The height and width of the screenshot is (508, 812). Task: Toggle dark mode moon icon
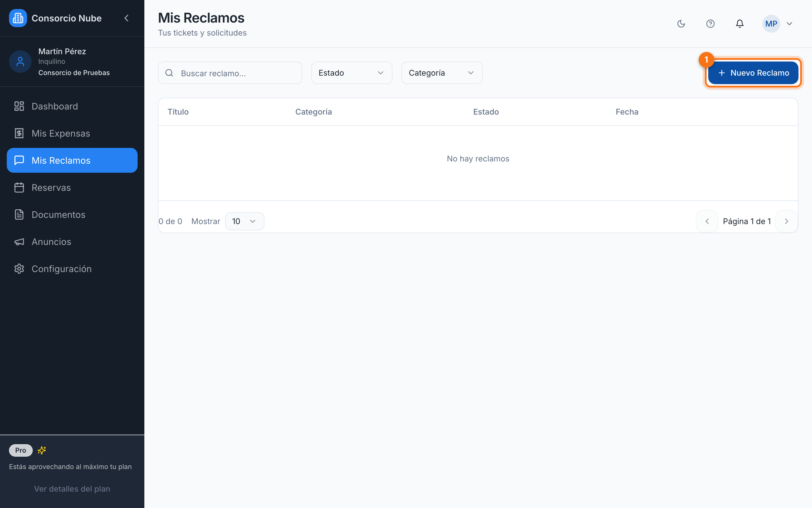tap(681, 24)
